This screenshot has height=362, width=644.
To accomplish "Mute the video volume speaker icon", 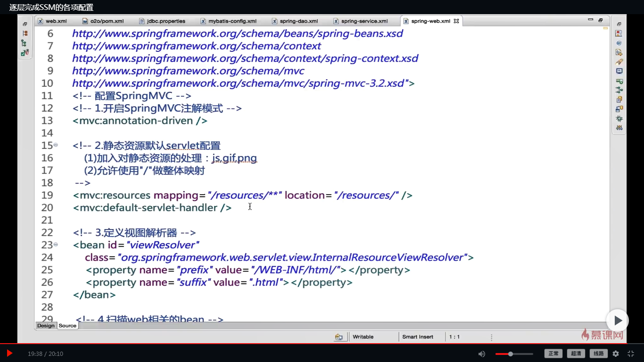I will coord(481,354).
